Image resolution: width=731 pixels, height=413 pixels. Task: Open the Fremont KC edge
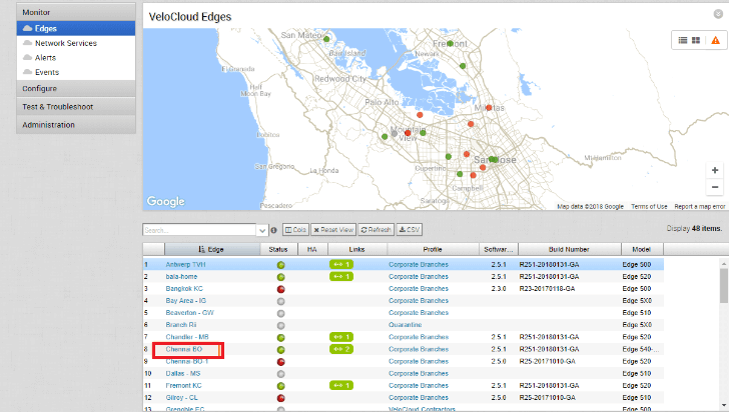pyautogui.click(x=184, y=385)
